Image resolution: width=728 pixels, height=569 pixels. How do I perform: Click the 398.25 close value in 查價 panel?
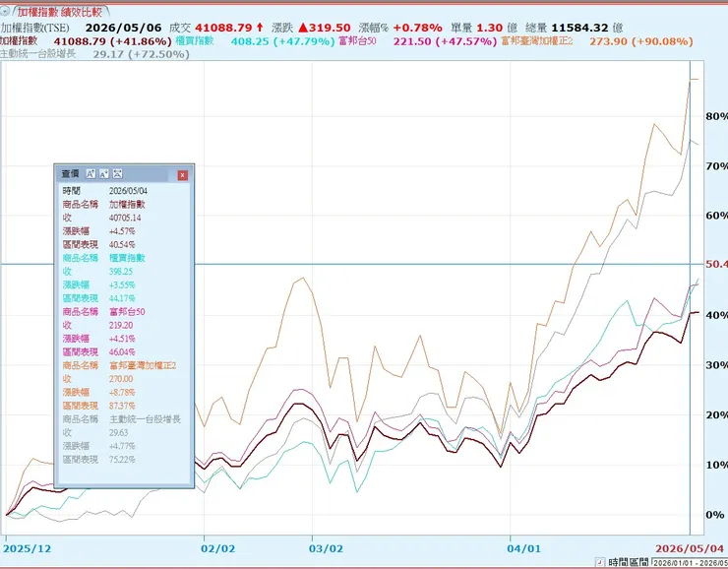tap(121, 272)
